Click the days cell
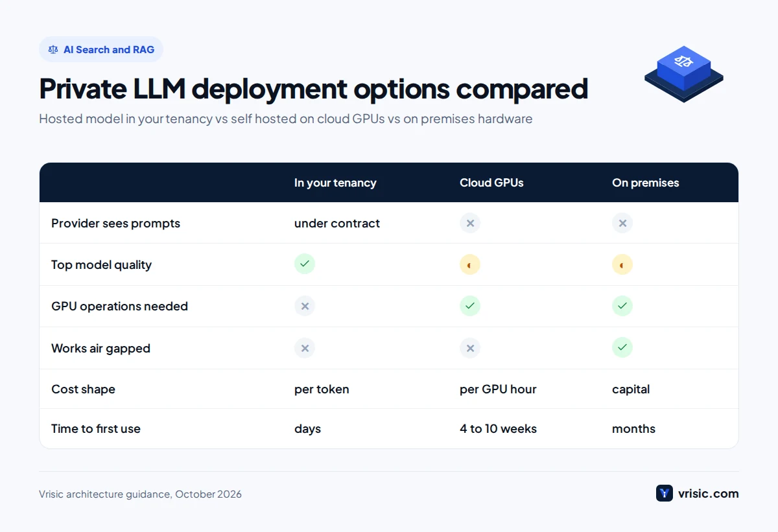The height and width of the screenshot is (532, 778). (x=307, y=428)
